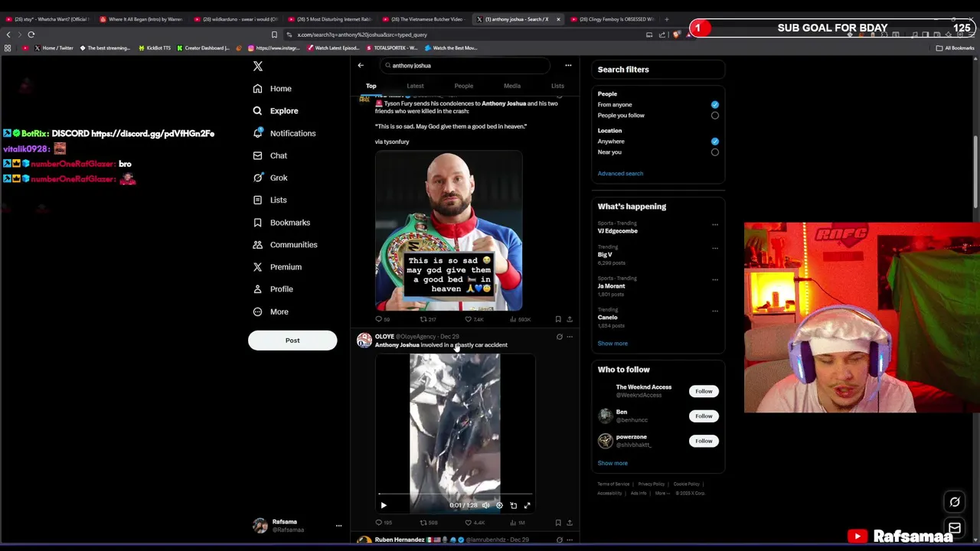Share the Tyson Fury post

(570, 319)
